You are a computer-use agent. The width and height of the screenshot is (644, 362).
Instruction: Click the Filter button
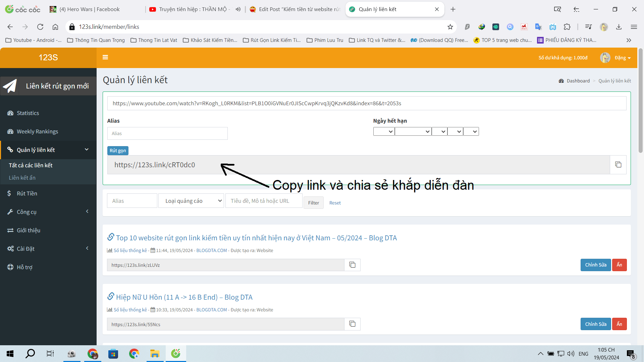314,203
